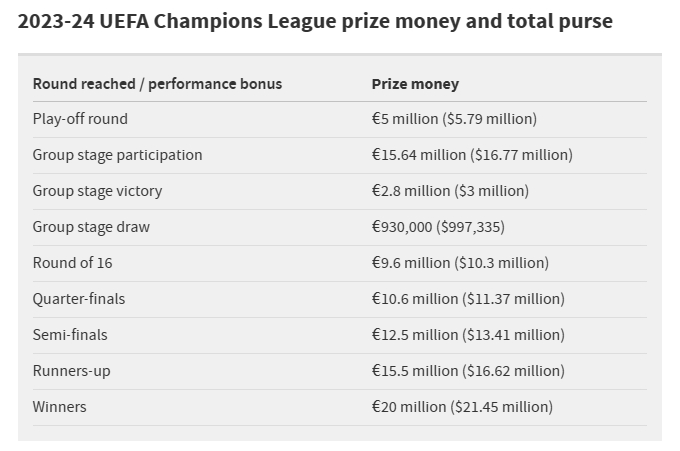Screen dimensions: 680x451
Task: Select the "Runners-up" row label
Action: click(71, 371)
